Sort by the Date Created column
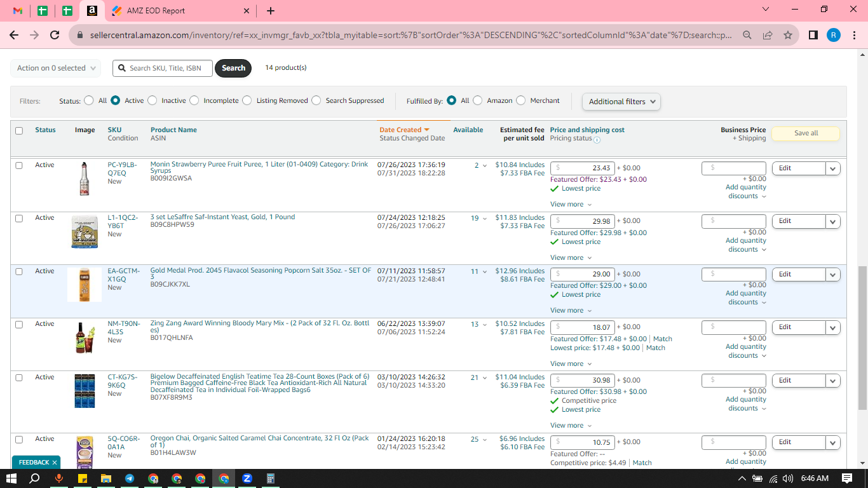The height and width of the screenshot is (488, 868). click(x=404, y=130)
